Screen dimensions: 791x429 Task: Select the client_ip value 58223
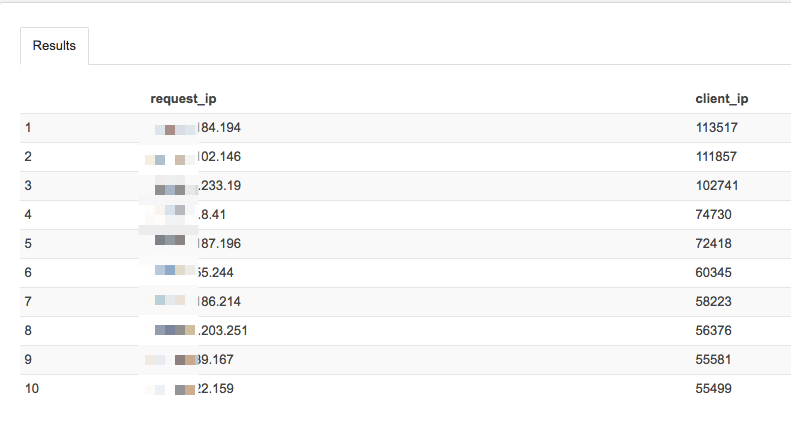pyautogui.click(x=713, y=301)
